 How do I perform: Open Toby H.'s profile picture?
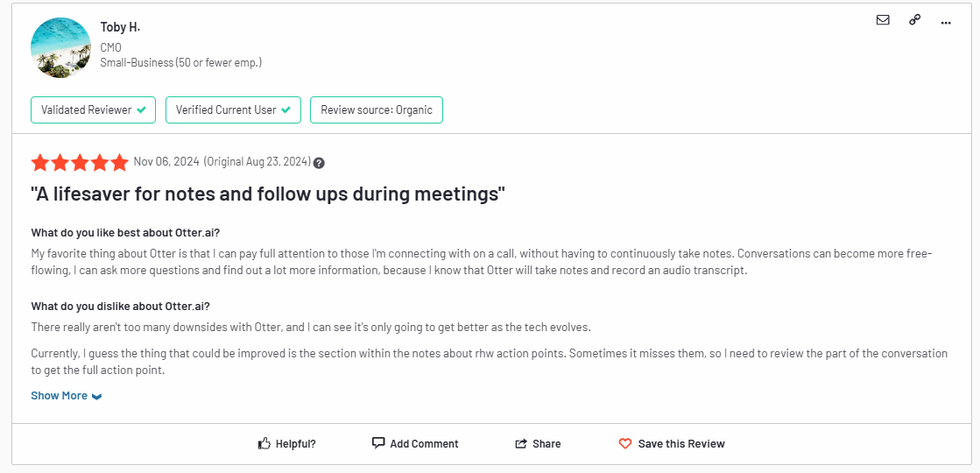pyautogui.click(x=60, y=47)
